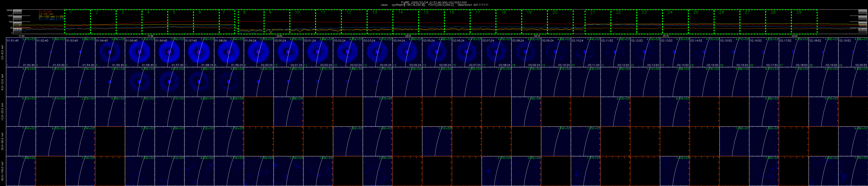Image resolution: width=868 pixels, height=186 pixels.
Task: Select interval box 20 in light curve
Action: pyautogui.click(x=560, y=22)
